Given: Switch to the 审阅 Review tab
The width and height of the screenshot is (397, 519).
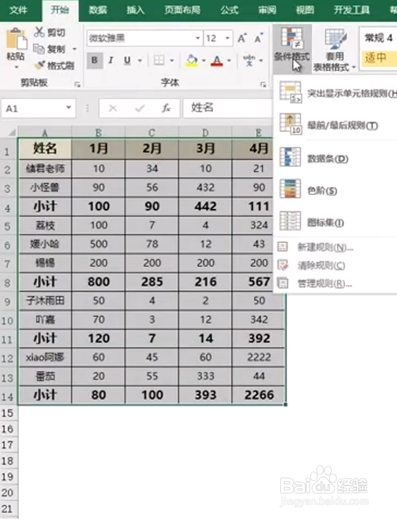Looking at the screenshot, I should (x=267, y=10).
